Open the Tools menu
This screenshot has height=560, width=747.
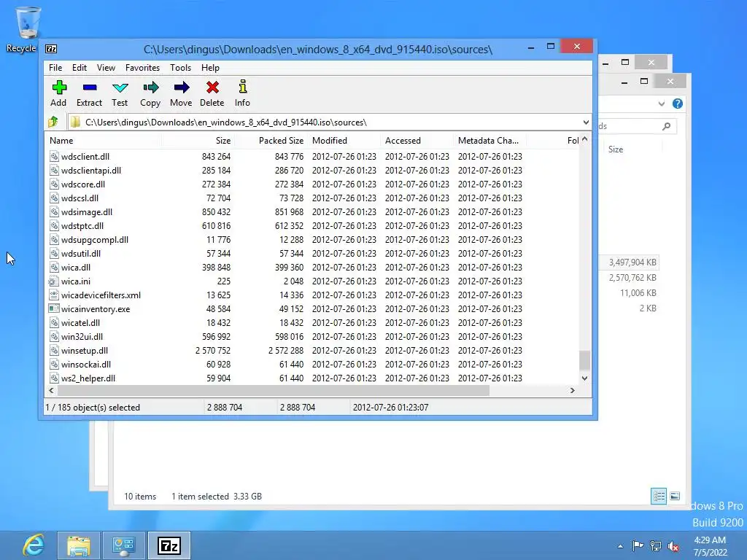[181, 68]
